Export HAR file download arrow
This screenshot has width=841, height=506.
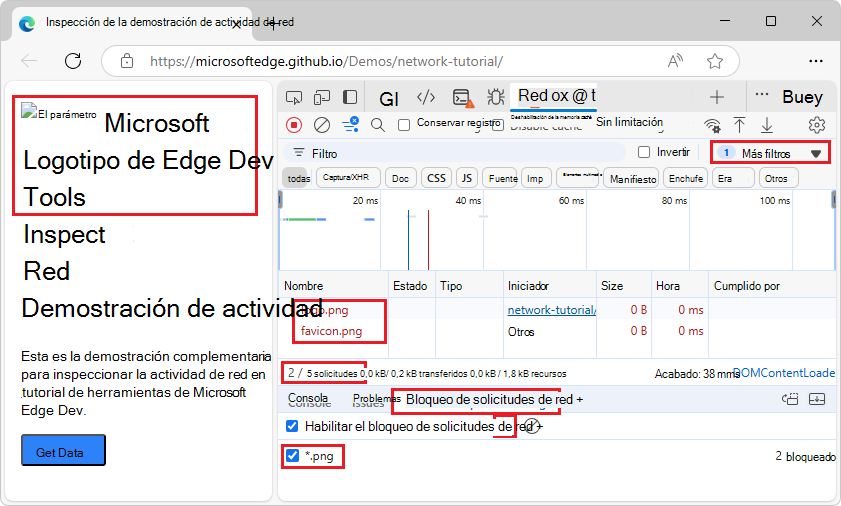(x=767, y=125)
